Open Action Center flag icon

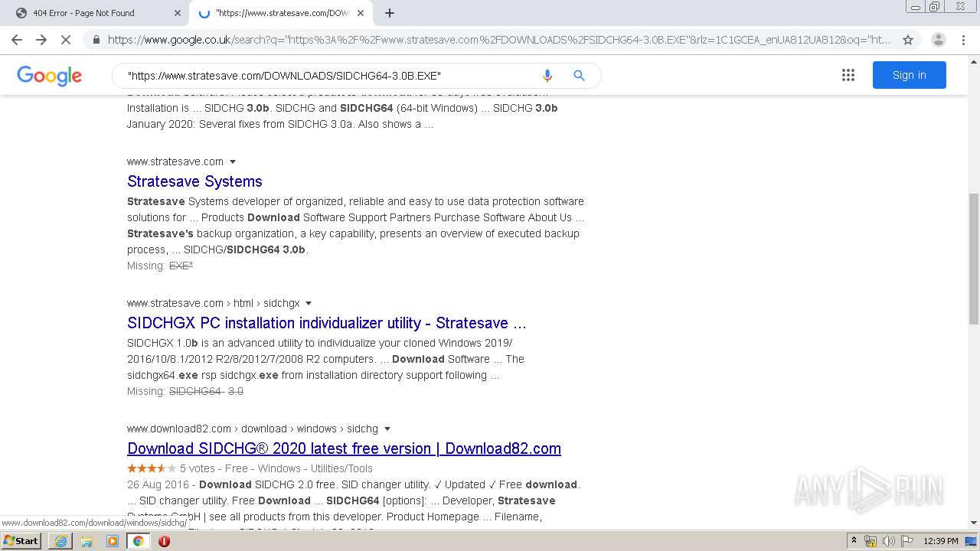pos(907,541)
